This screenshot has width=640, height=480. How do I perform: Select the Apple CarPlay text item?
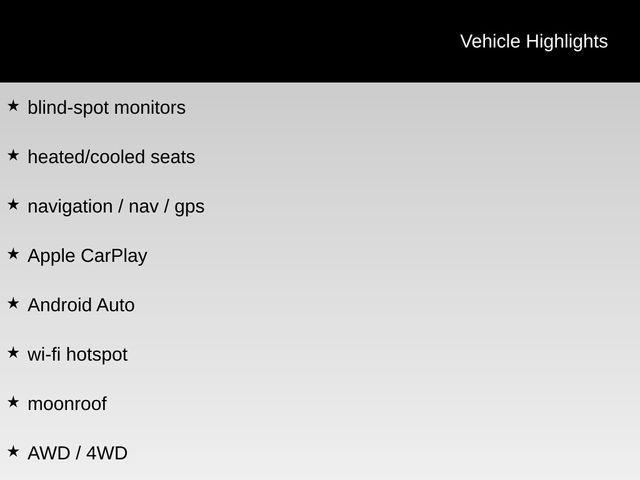click(x=87, y=255)
